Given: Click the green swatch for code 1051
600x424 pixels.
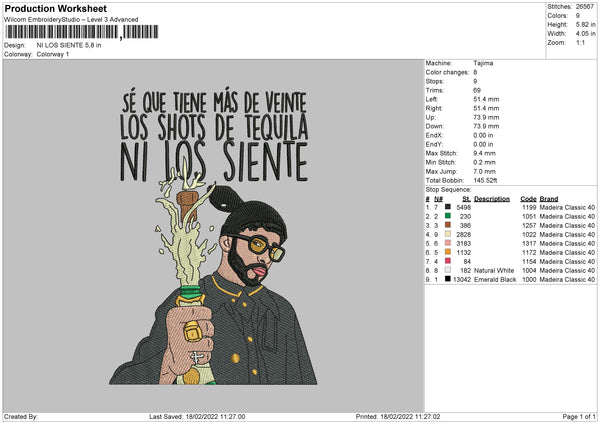Looking at the screenshot, I should click(448, 216).
